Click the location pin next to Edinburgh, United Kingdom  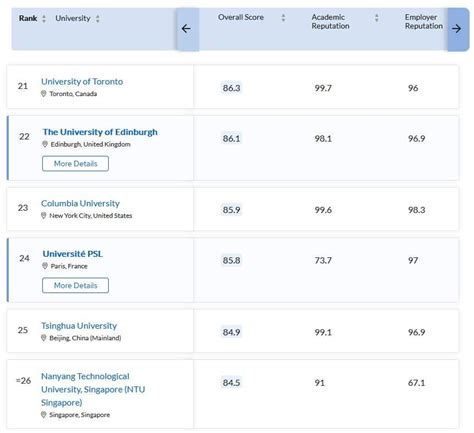coord(45,144)
